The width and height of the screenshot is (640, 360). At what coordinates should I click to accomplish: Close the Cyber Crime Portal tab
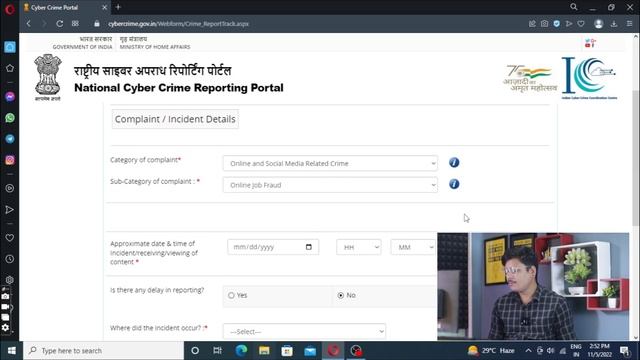104,7
